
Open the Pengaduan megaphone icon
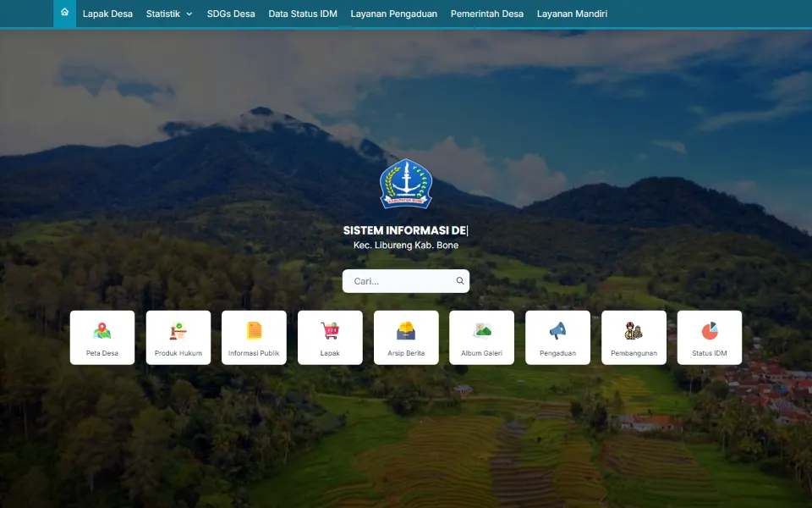557,331
